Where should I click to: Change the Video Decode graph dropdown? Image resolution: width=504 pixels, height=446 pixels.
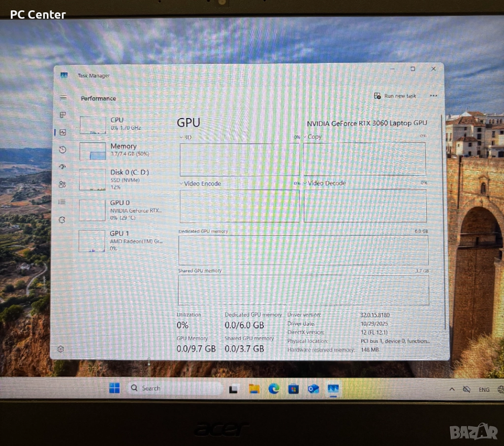(x=306, y=183)
